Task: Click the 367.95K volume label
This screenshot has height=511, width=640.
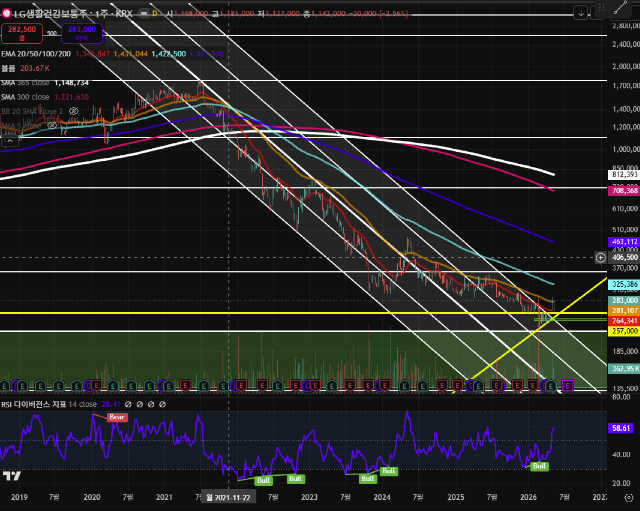Action: [624, 369]
